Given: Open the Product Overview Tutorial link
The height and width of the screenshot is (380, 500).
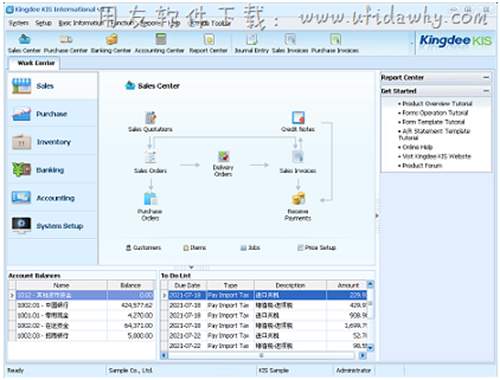Looking at the screenshot, I should click(x=437, y=104).
